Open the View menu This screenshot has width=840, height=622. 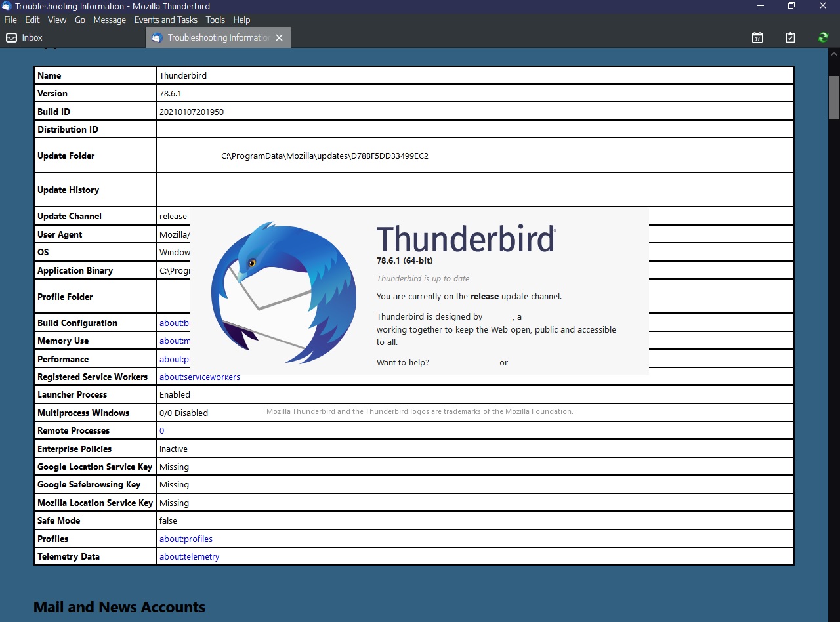(x=57, y=20)
